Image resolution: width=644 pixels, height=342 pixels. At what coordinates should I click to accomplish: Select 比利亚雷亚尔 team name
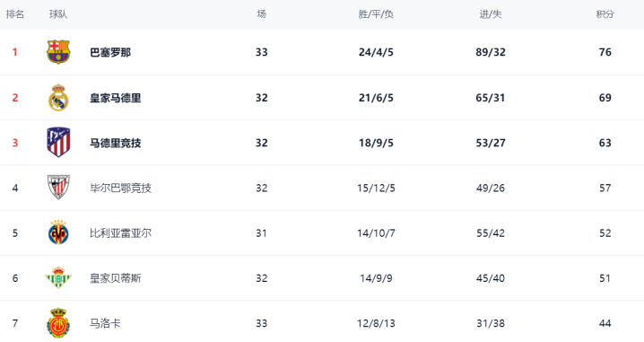[121, 233]
